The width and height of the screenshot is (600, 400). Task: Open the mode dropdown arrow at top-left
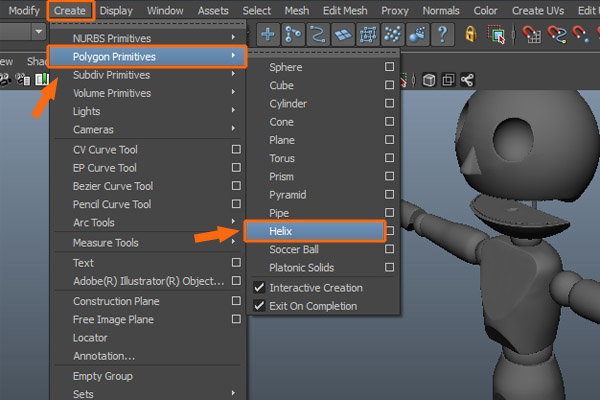point(39,32)
